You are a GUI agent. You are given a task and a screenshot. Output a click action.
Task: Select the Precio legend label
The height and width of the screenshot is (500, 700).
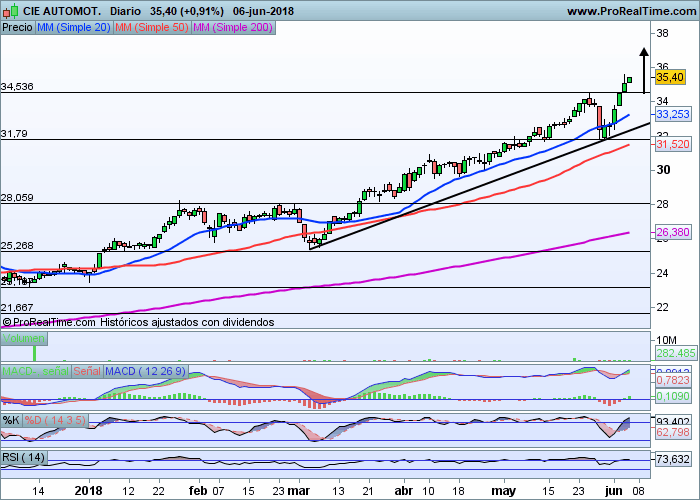[x=17, y=27]
